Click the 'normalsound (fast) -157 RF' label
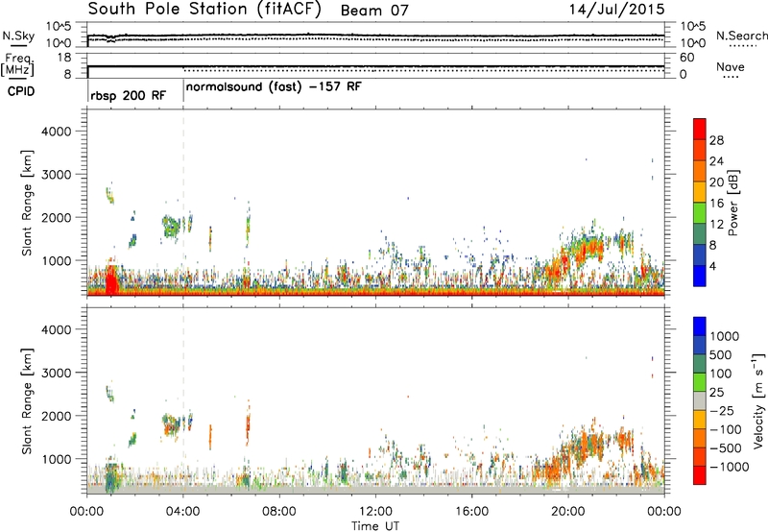 point(274,87)
